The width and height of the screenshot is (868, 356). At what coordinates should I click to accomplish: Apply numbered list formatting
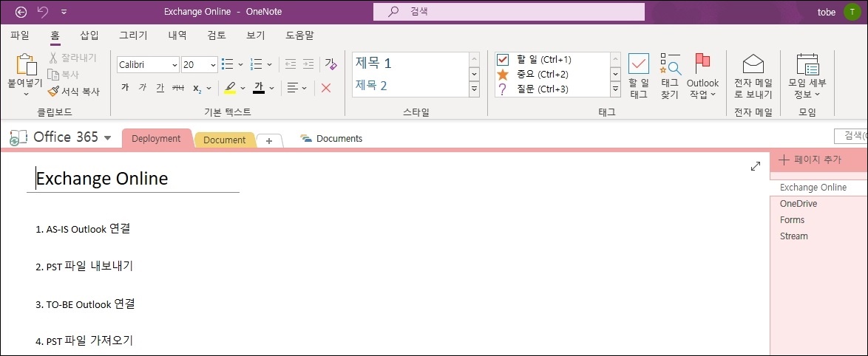click(x=257, y=65)
